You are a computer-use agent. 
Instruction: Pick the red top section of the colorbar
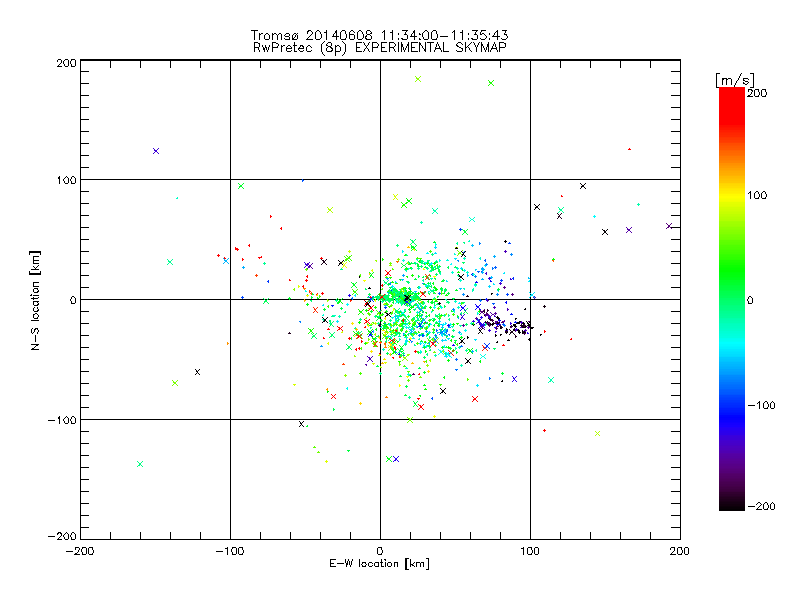pos(732,105)
